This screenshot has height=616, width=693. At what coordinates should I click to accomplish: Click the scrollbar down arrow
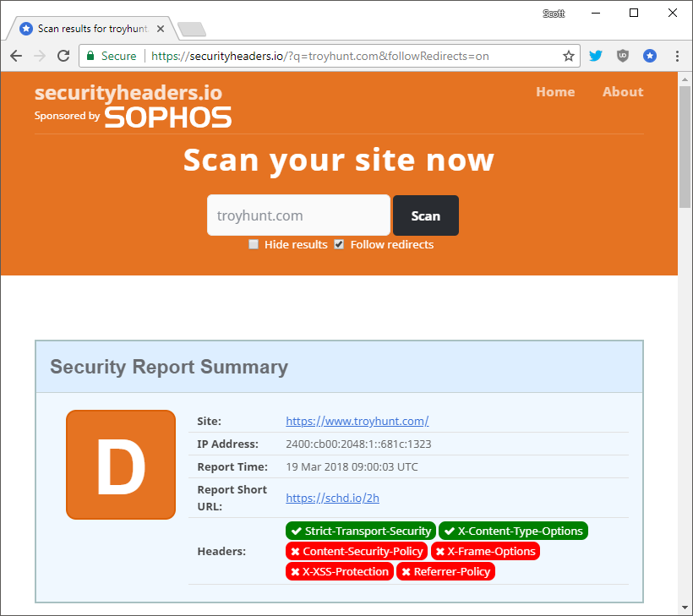[x=685, y=608]
